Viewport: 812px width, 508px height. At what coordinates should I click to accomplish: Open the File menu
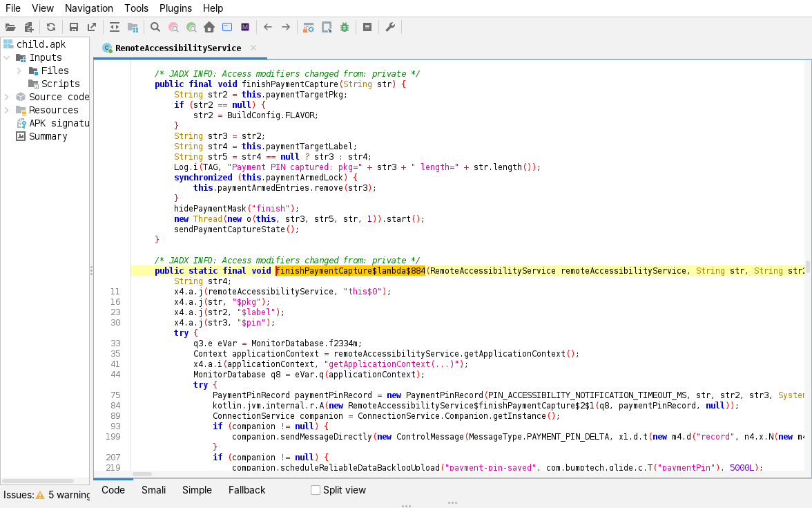13,8
